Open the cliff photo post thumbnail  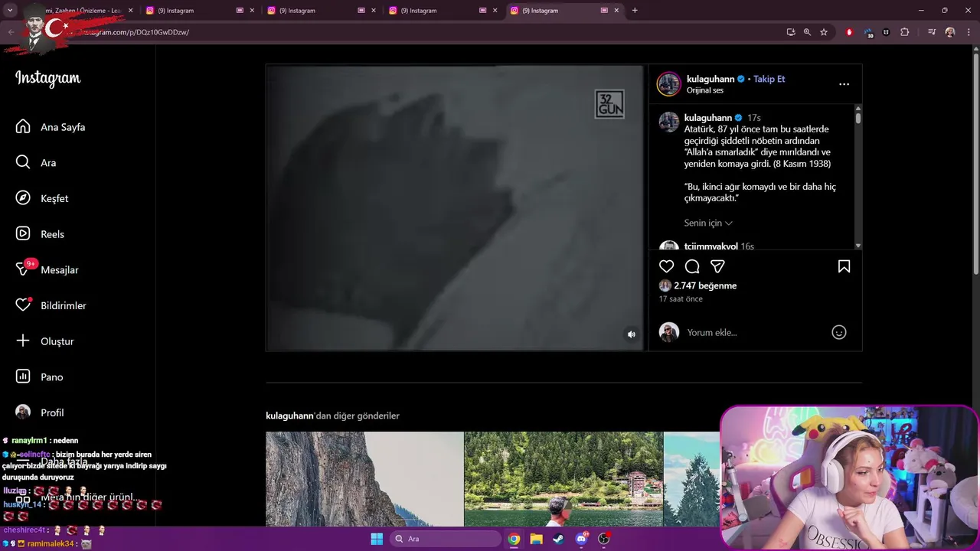point(364,479)
